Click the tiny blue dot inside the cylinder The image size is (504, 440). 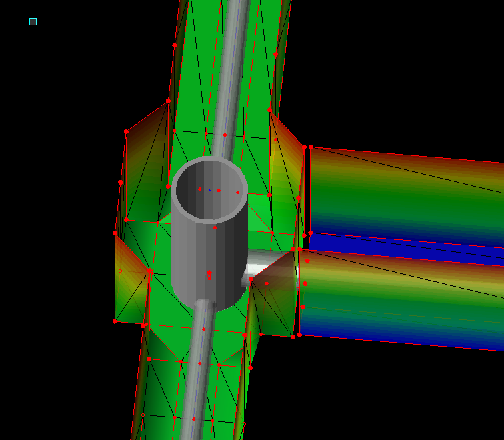(209, 190)
